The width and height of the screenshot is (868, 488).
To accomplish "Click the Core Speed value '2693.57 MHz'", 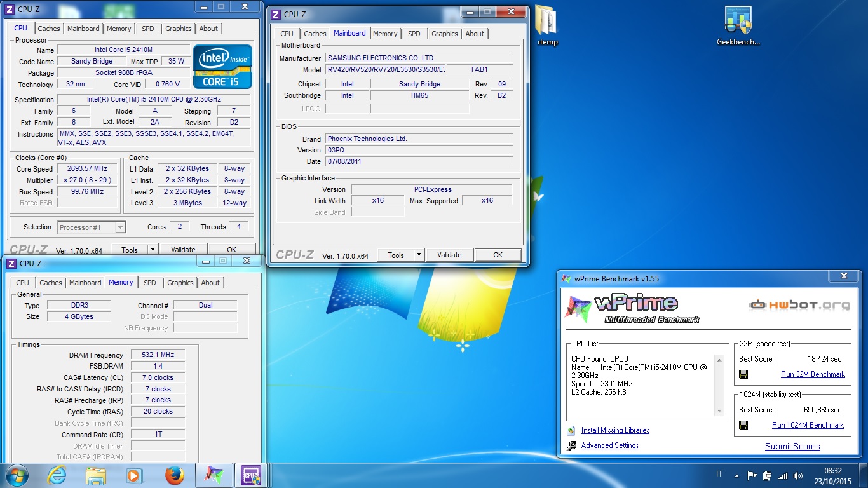I will [87, 169].
